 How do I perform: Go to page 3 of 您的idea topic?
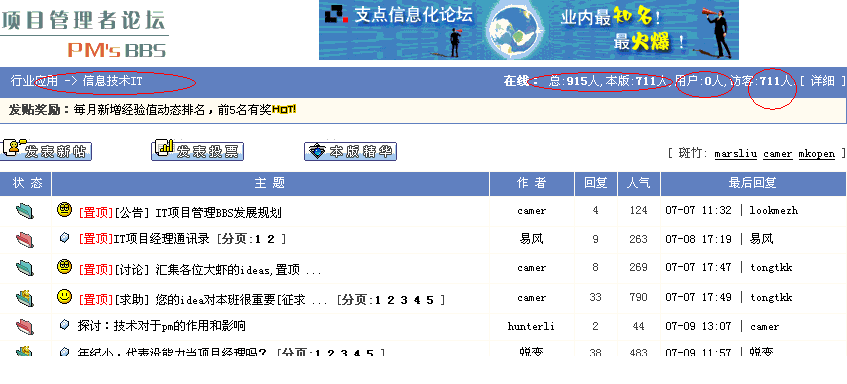[x=404, y=300]
